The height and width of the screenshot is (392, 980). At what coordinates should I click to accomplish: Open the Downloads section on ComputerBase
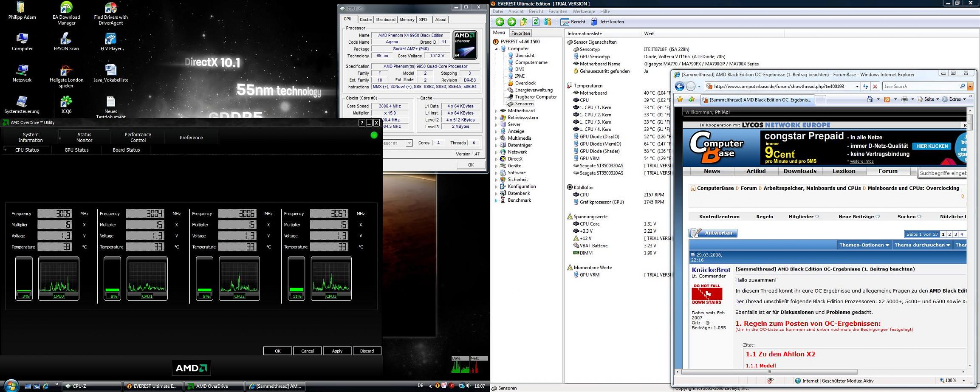pyautogui.click(x=800, y=171)
